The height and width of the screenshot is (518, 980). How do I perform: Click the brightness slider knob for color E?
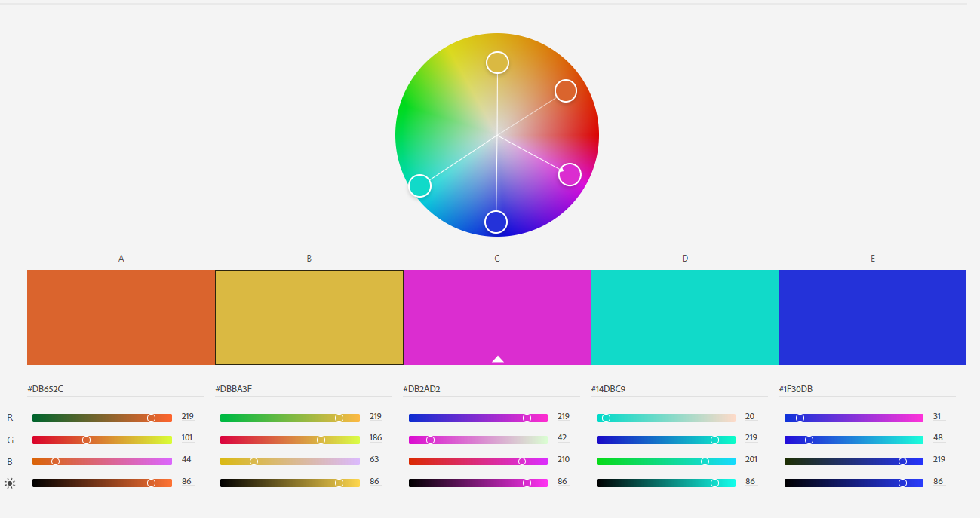click(x=902, y=483)
